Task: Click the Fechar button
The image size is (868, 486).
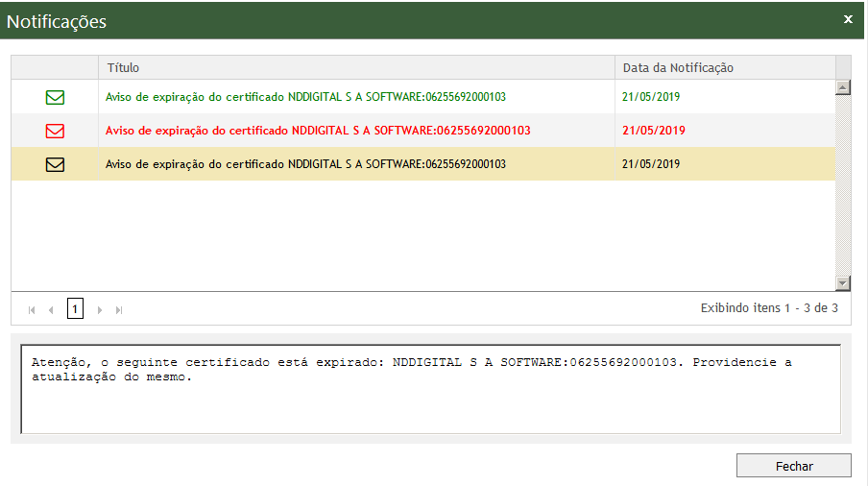Action: tap(794, 466)
